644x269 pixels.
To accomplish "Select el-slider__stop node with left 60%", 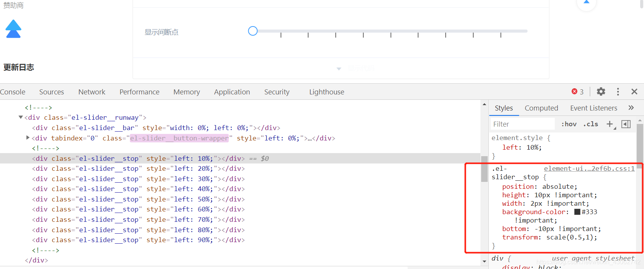I will coord(138,209).
